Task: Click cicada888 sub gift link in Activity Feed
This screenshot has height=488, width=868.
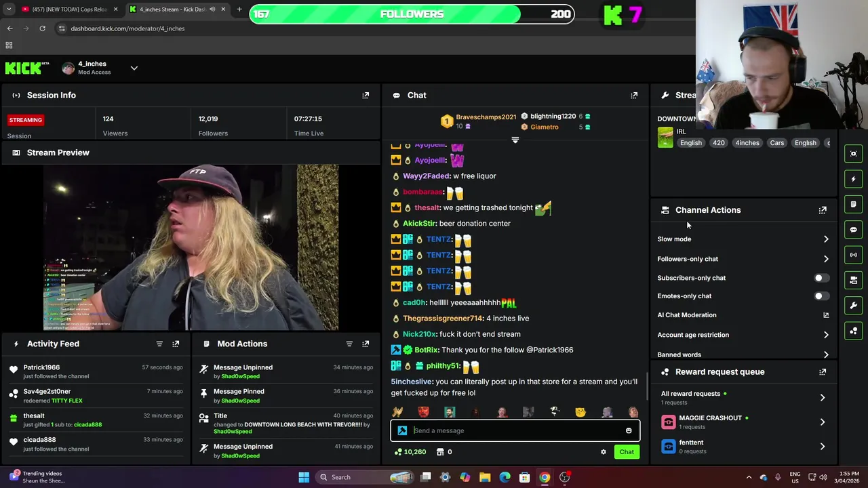Action: [x=88, y=425]
